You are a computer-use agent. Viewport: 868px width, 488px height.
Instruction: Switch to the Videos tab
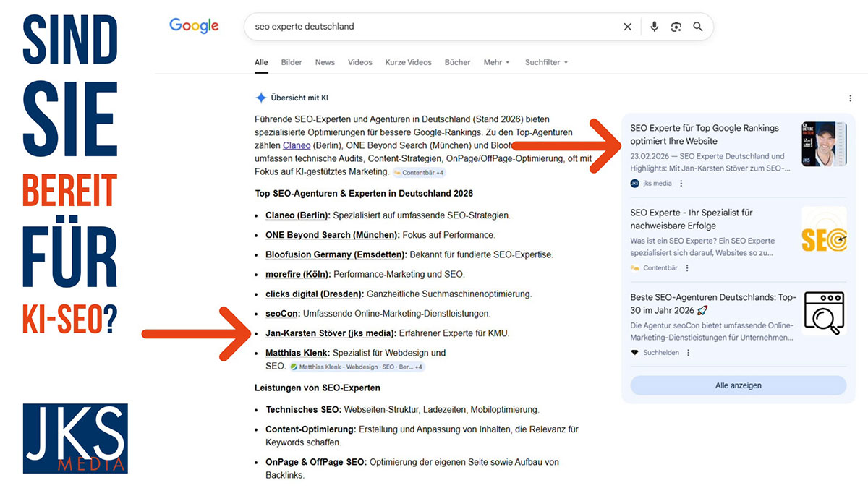click(359, 62)
